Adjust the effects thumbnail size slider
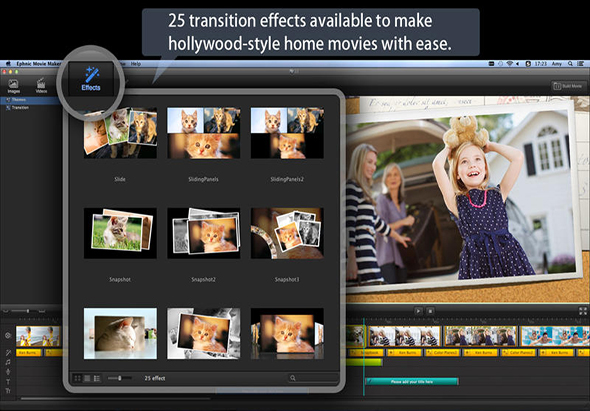 pyautogui.click(x=120, y=378)
